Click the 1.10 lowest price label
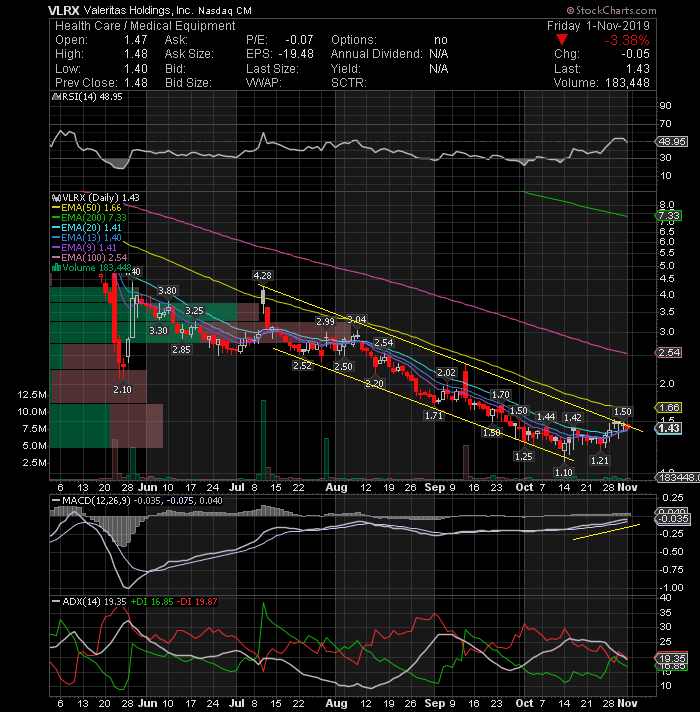Viewport: 700px width, 712px height. tap(564, 473)
